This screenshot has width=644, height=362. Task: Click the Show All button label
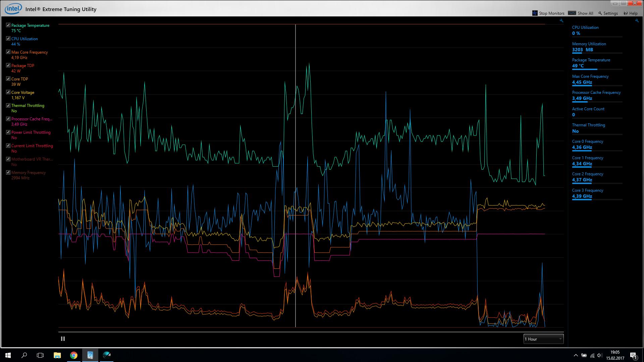pyautogui.click(x=585, y=13)
